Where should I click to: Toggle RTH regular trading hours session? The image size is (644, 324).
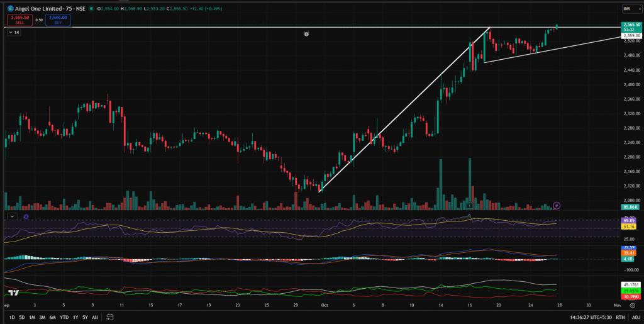620,318
